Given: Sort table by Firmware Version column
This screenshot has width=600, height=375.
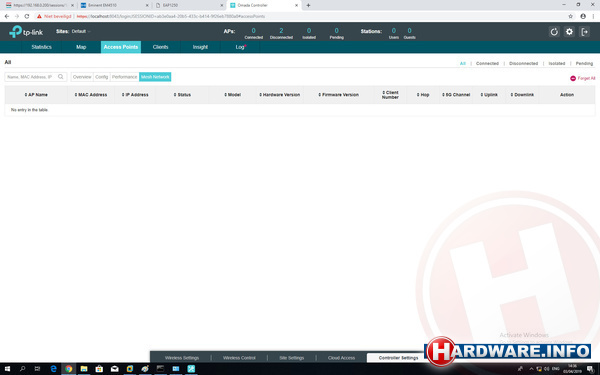Looking at the screenshot, I should point(339,95).
